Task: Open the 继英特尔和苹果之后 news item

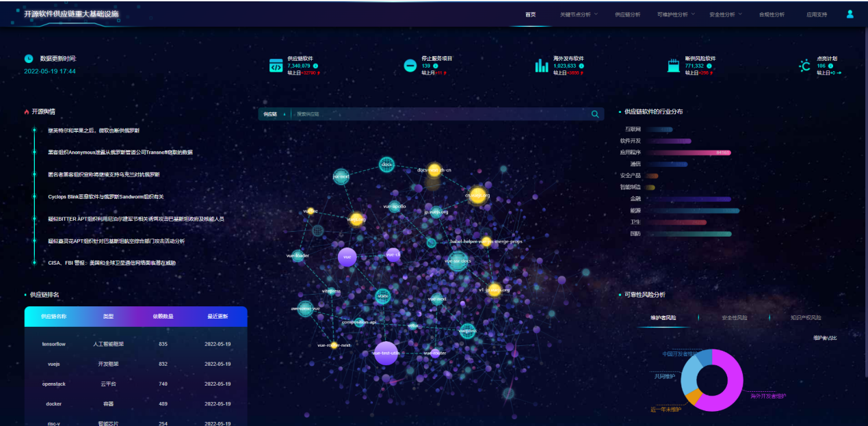Action: [x=94, y=130]
